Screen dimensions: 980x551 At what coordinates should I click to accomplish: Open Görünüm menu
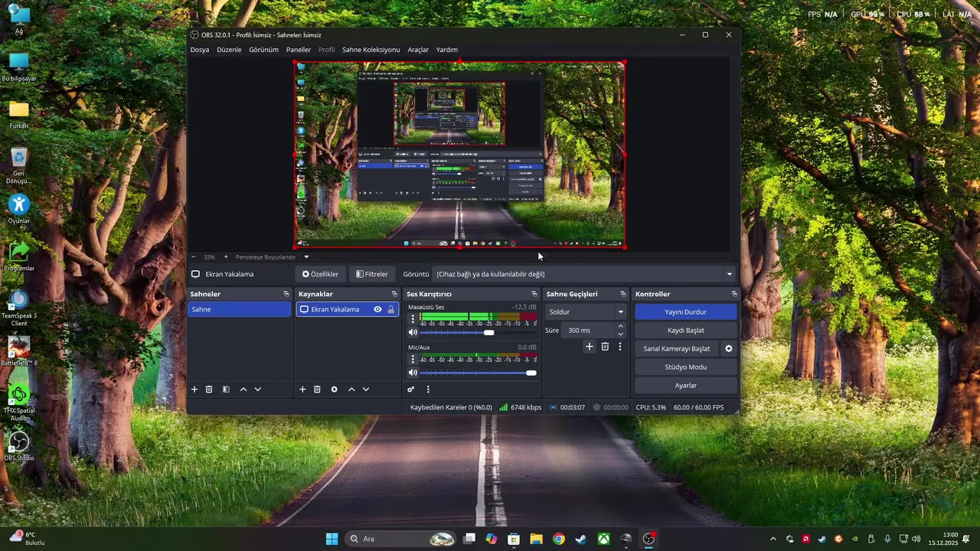263,50
